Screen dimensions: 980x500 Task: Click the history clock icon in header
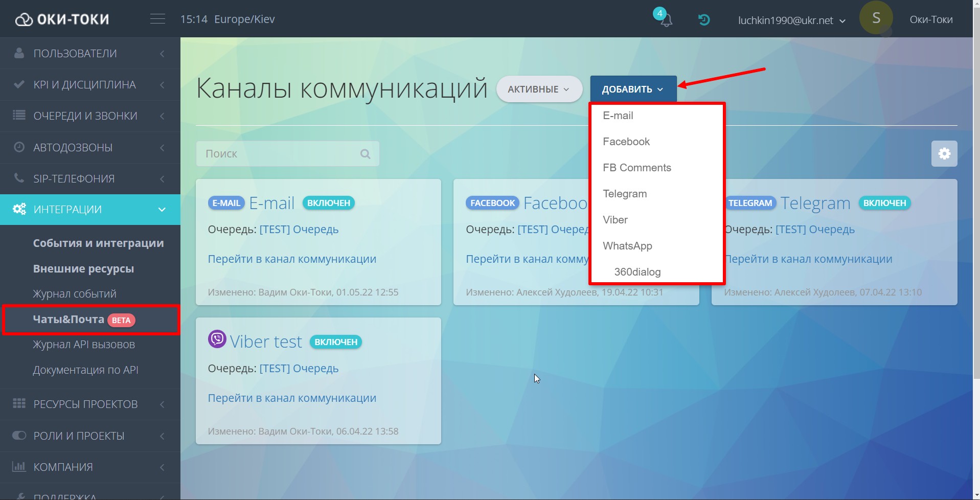(x=704, y=20)
